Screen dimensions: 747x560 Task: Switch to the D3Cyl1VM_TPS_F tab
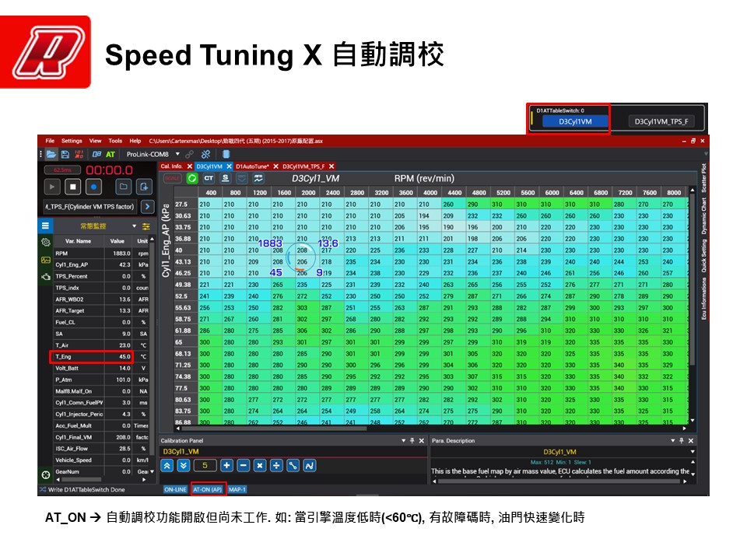(x=303, y=166)
